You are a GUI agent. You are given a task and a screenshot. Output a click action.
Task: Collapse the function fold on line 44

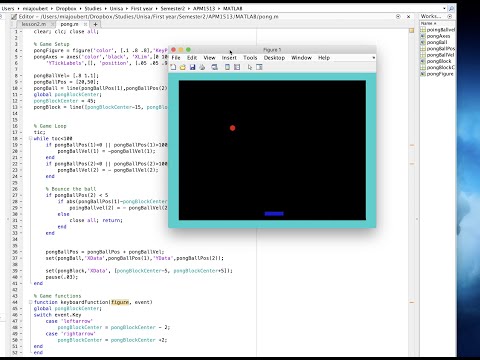(30, 302)
